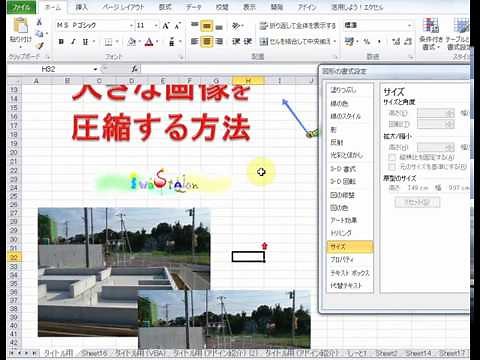Click the Format Painter brush icon
The height and width of the screenshot is (360, 480).
(40, 45)
